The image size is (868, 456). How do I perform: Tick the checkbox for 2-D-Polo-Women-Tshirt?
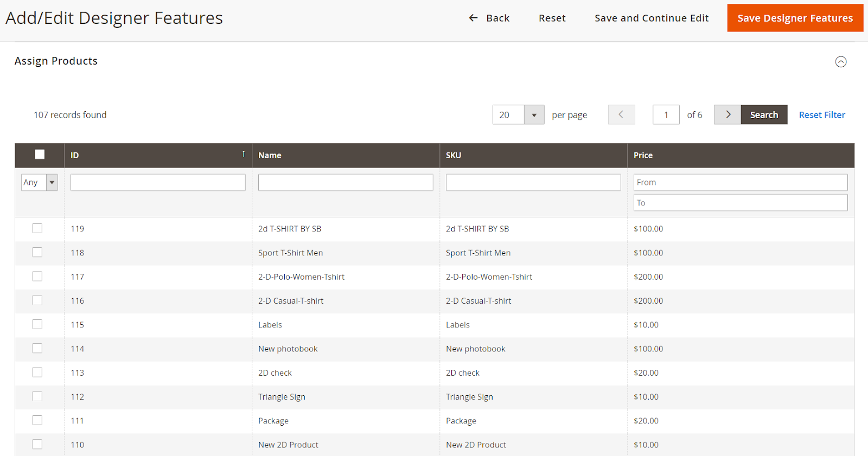(x=37, y=277)
